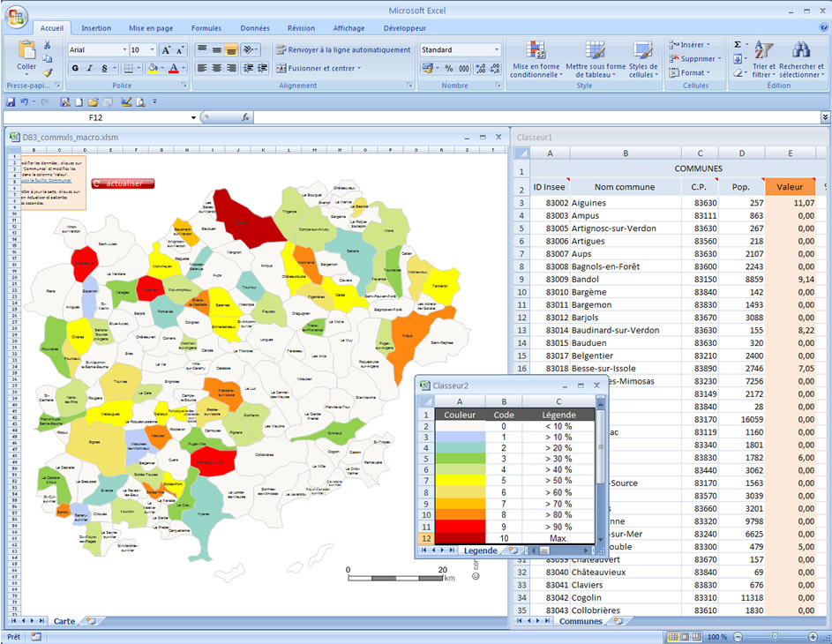Toggle italic (I) formatting
Image resolution: width=832 pixels, height=644 pixels.
pyautogui.click(x=90, y=68)
